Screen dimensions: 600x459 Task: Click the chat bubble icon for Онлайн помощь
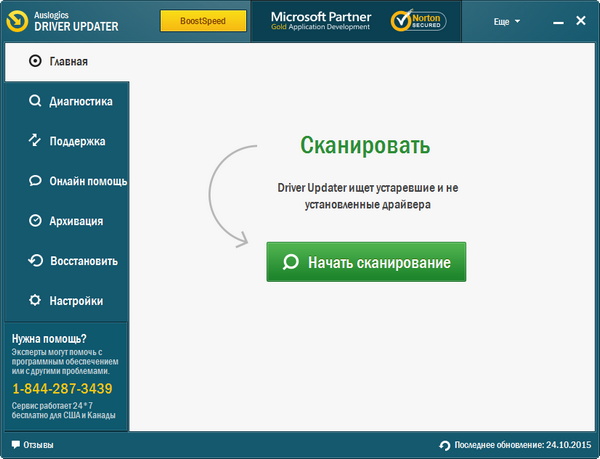[x=35, y=181]
